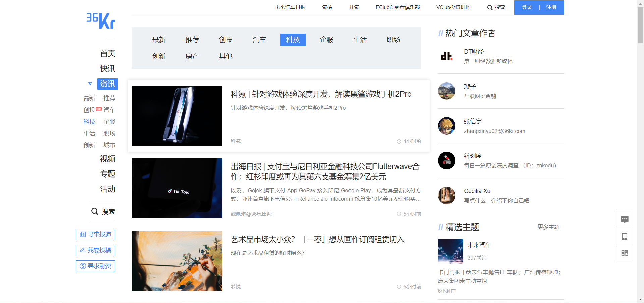The image size is (644, 303).
Task: Open 未来汽车日报 top navigation link
Action: point(290,7)
